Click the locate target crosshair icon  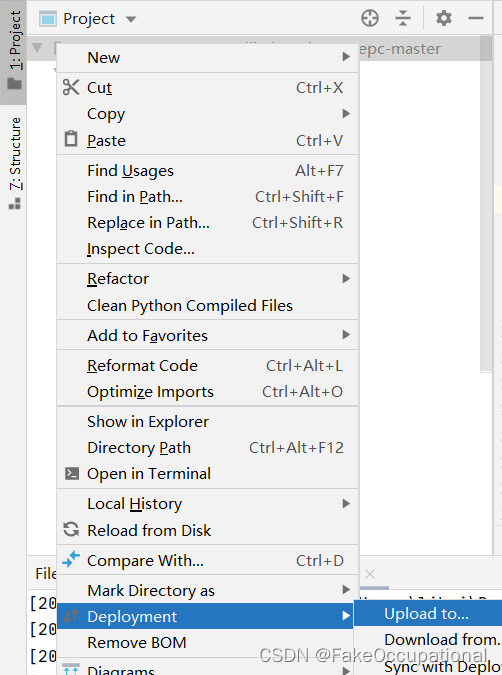click(370, 19)
